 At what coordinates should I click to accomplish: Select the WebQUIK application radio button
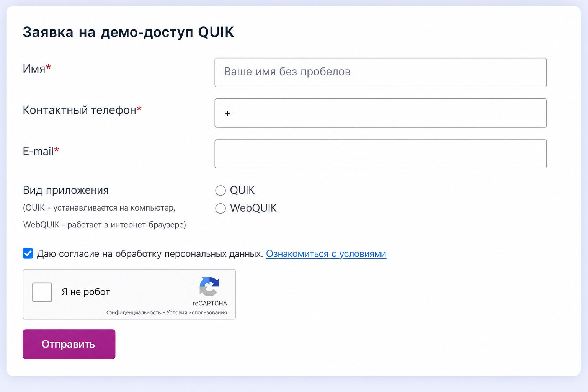(220, 208)
